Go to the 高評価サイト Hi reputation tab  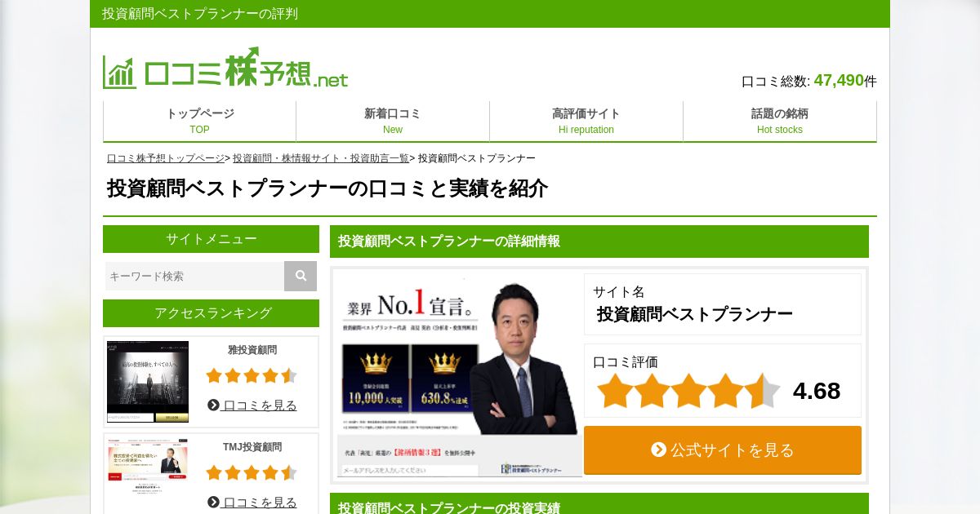pos(586,121)
